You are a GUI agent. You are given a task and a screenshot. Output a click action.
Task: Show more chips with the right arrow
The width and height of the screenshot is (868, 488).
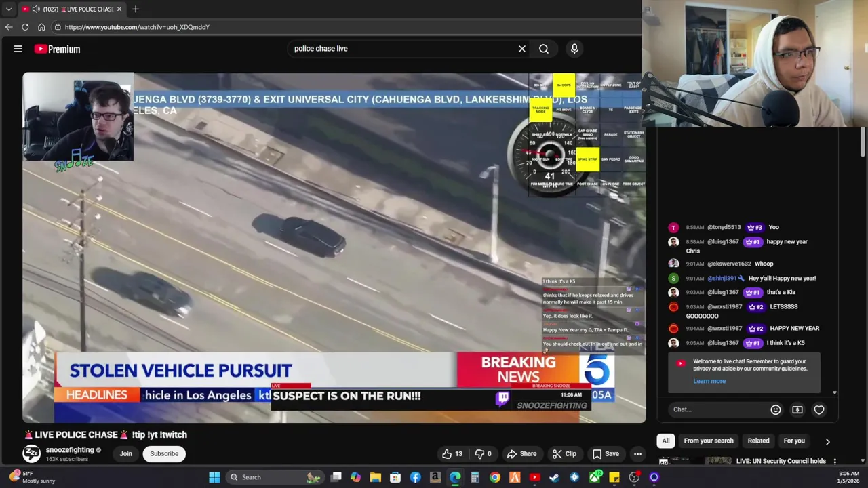click(x=827, y=441)
